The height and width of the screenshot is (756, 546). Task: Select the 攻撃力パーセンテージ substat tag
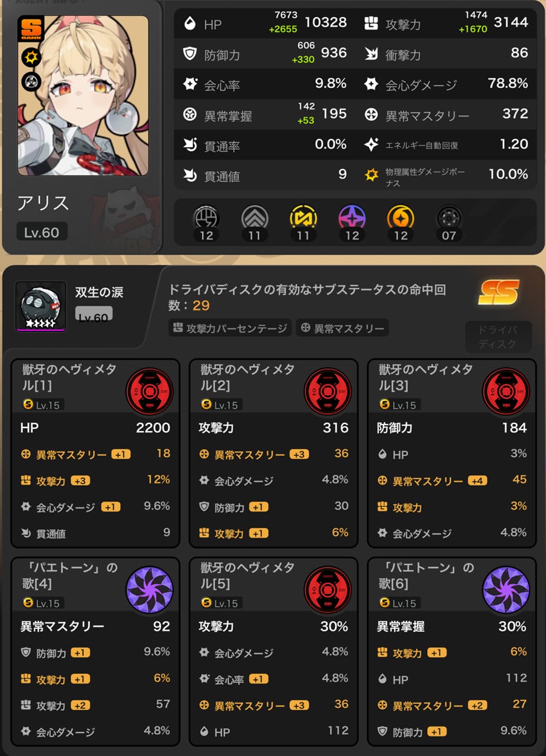click(x=230, y=328)
